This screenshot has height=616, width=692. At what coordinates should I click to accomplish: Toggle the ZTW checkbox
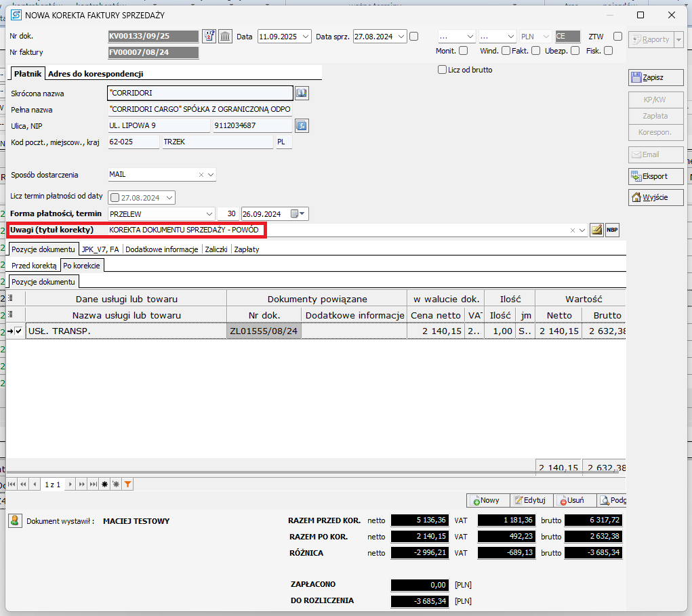[x=617, y=37]
